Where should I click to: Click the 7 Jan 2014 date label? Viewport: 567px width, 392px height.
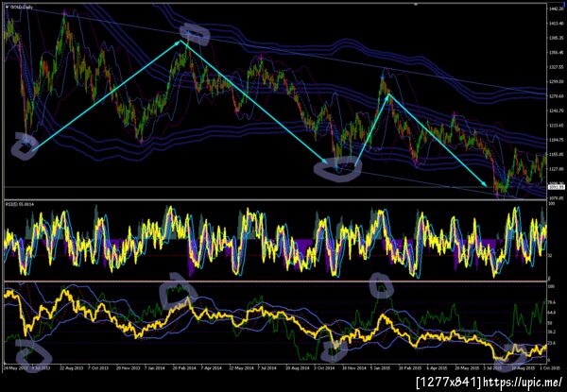pyautogui.click(x=156, y=367)
